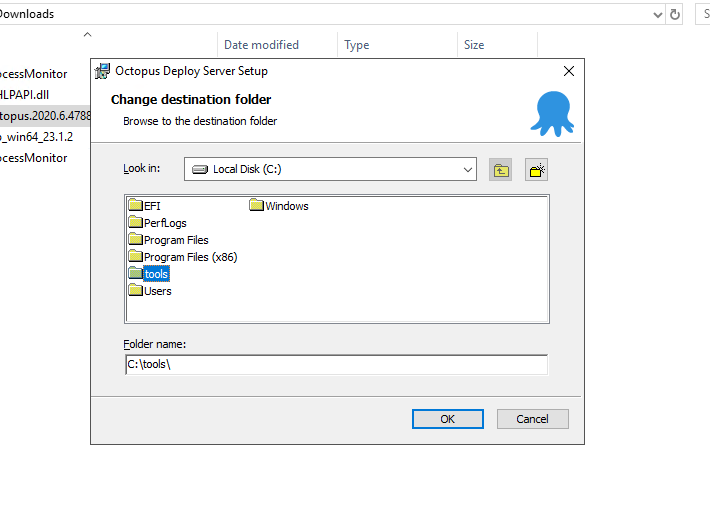
Task: Open the Look in drive dropdown
Action: pyautogui.click(x=468, y=170)
